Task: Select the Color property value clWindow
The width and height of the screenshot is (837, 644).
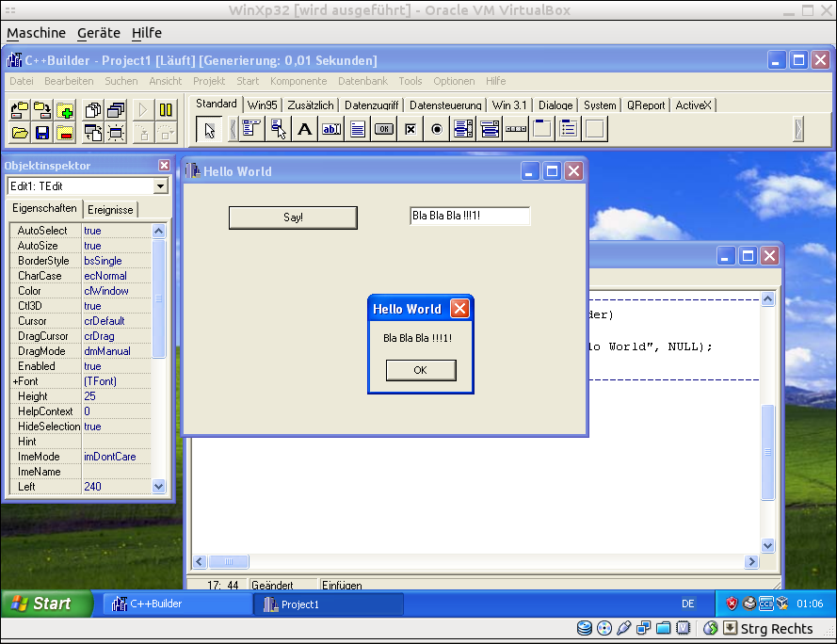Action: (x=117, y=291)
